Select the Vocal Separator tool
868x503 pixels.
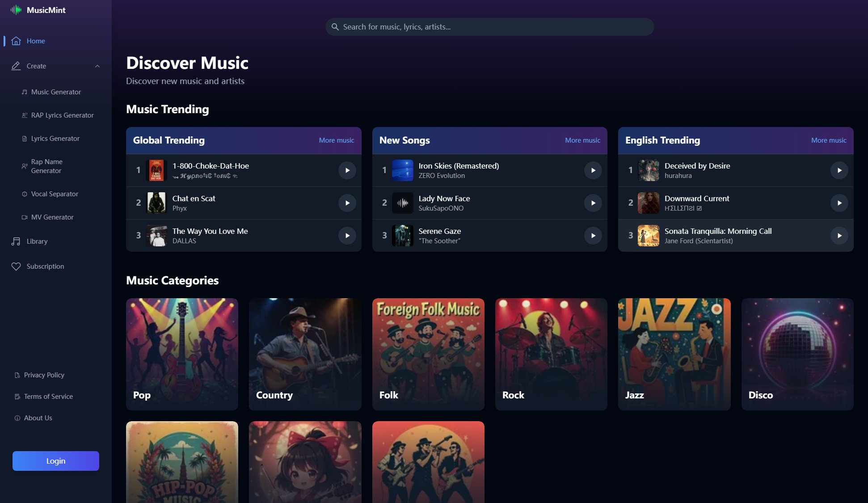[55, 194]
